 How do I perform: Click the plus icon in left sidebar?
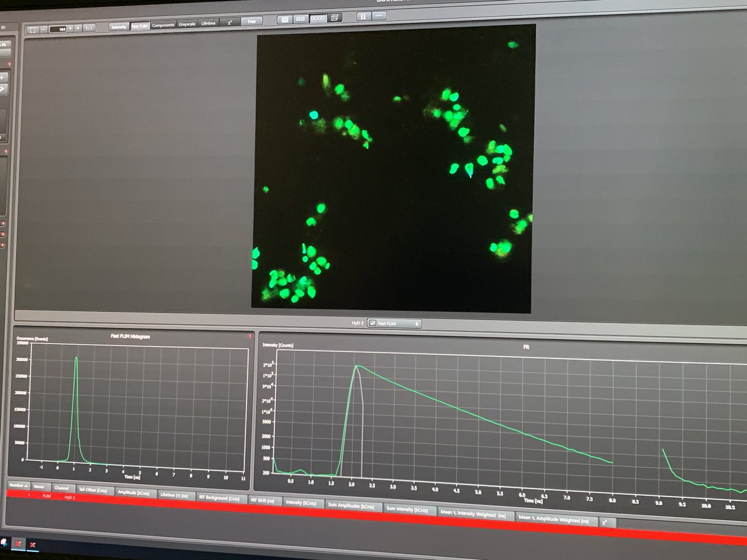click(x=2, y=77)
